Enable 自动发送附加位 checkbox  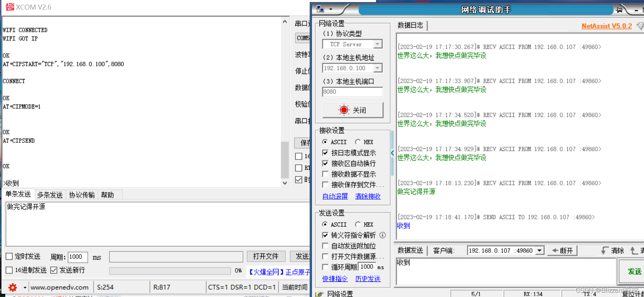point(325,246)
